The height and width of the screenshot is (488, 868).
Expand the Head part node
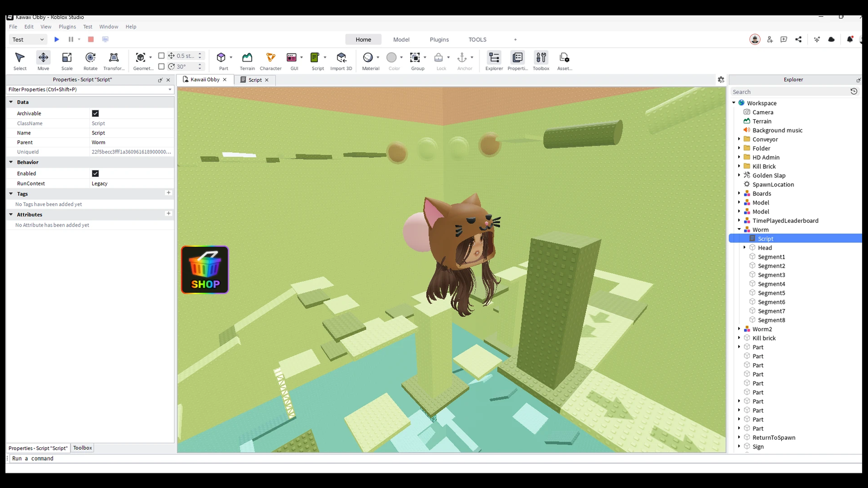click(x=745, y=248)
